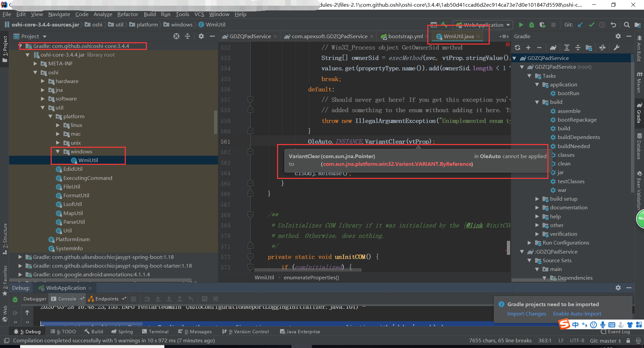Build project with the hammer icon

click(444, 25)
